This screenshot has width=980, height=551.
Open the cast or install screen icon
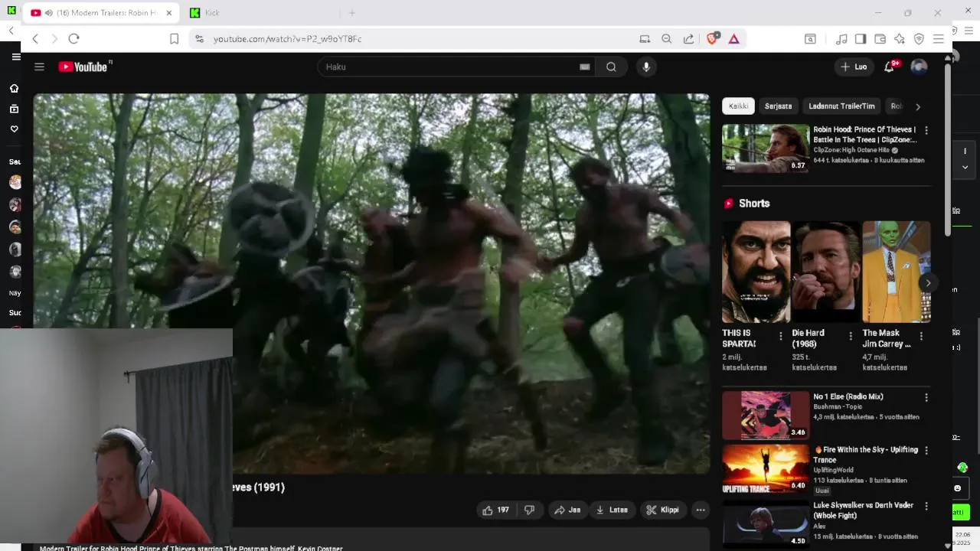coord(645,39)
